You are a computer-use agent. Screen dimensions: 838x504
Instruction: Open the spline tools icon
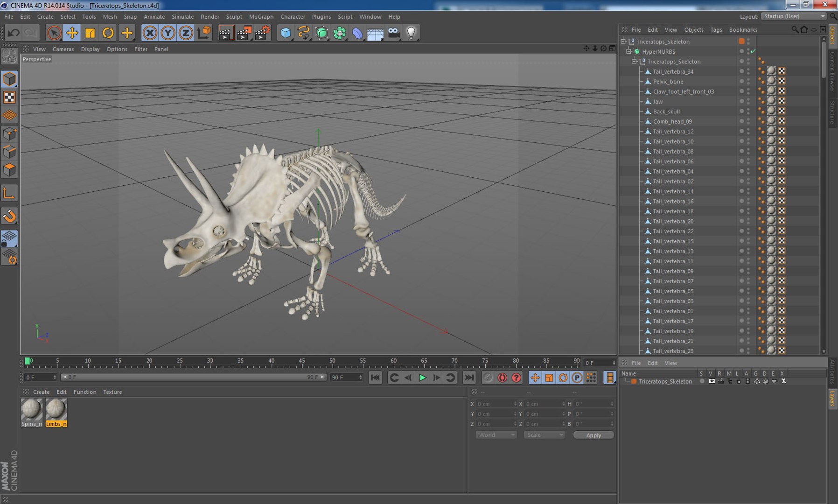pos(304,33)
